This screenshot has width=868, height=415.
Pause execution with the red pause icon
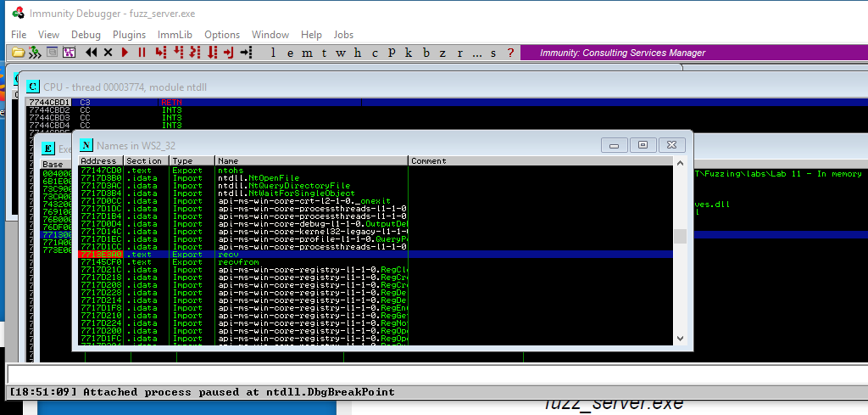142,53
